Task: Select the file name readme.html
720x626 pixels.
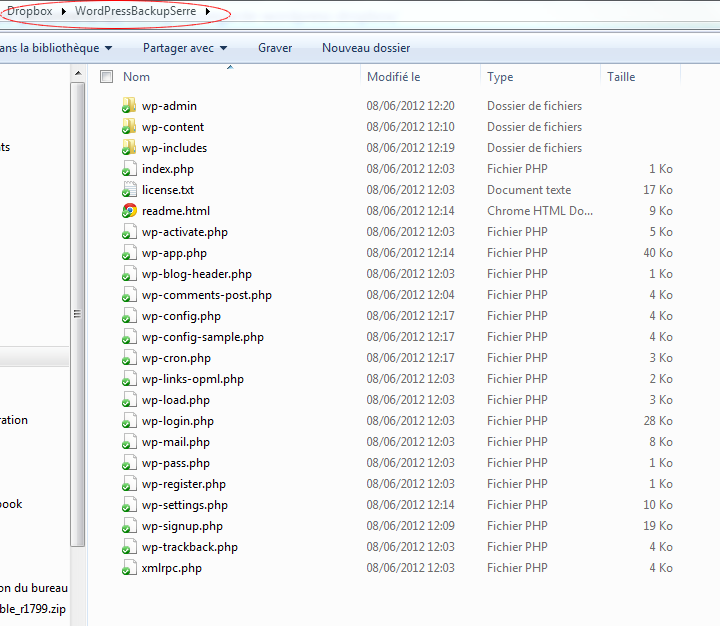Action: click(176, 211)
